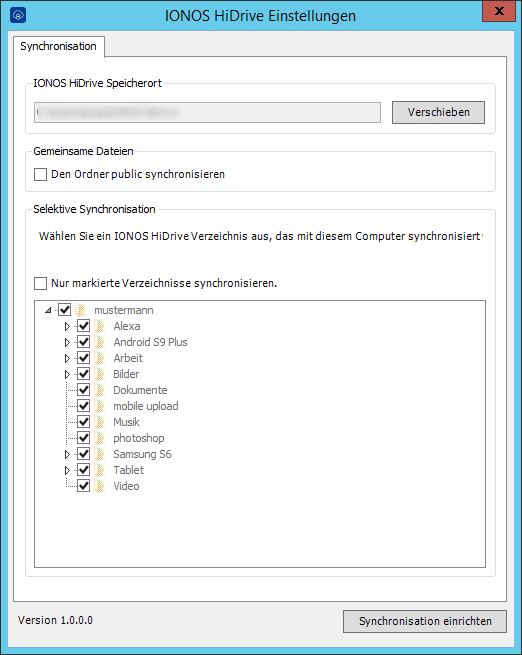The image size is (522, 655).
Task: Click the photoshop folder icon
Action: [x=100, y=438]
